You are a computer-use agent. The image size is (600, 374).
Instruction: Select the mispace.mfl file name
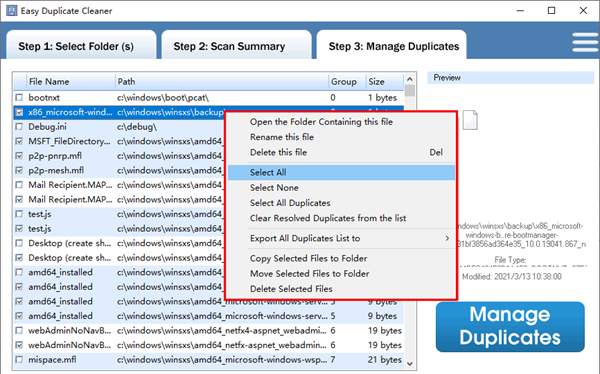click(x=52, y=359)
